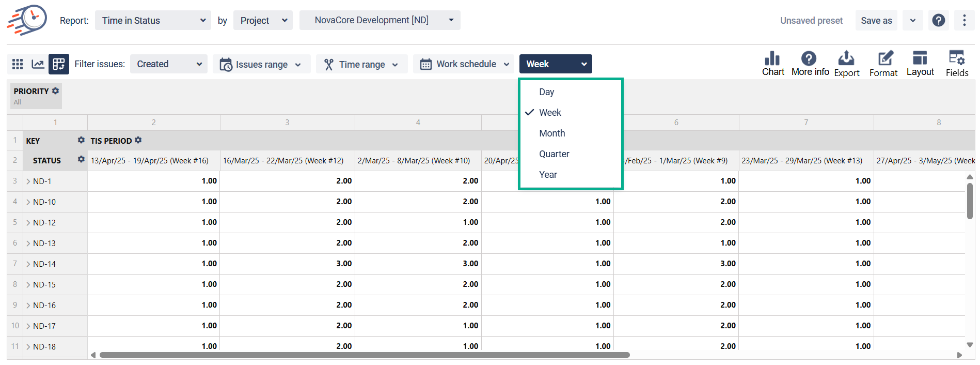Viewport: 980px width, 365px height.
Task: Open the Chart tool
Action: click(x=772, y=64)
